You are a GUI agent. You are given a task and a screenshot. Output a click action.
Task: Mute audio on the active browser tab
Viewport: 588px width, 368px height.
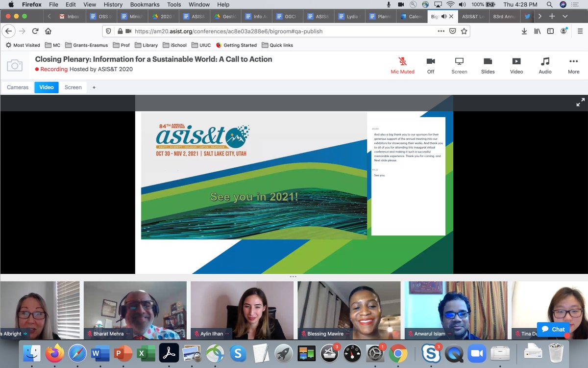click(443, 16)
